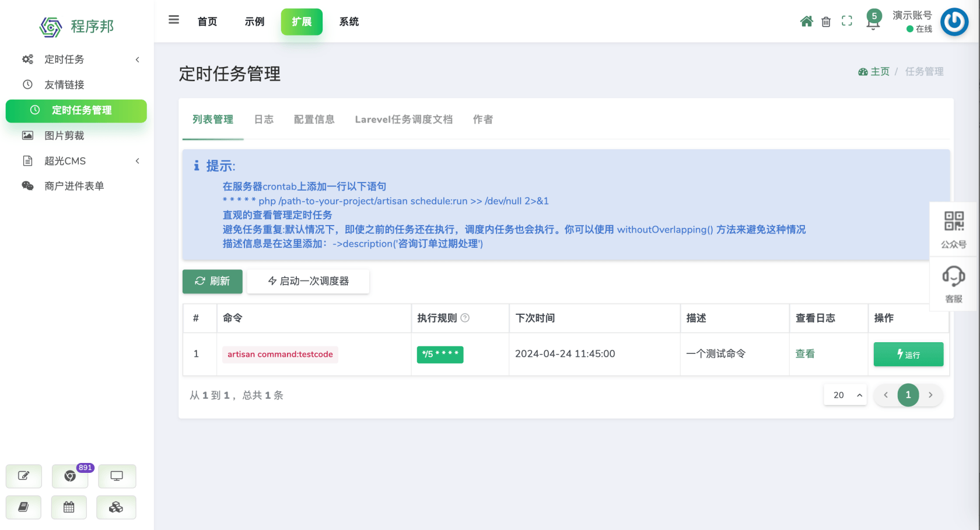Open the page size dropdown showing 20
The width and height of the screenshot is (980, 530).
(845, 395)
